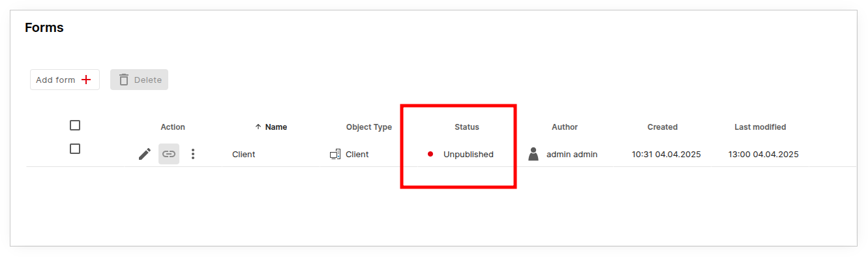
Task: Check the Client row checkbox
Action: (75, 149)
